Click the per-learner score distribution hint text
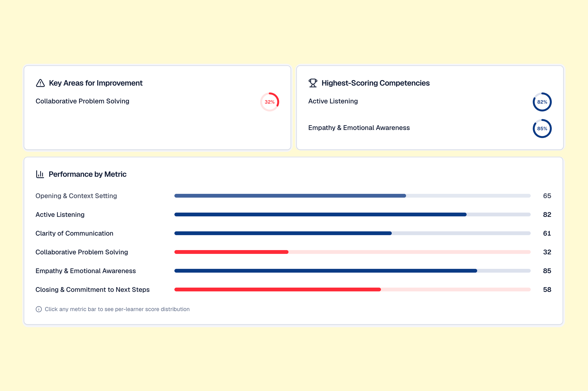 [117, 309]
